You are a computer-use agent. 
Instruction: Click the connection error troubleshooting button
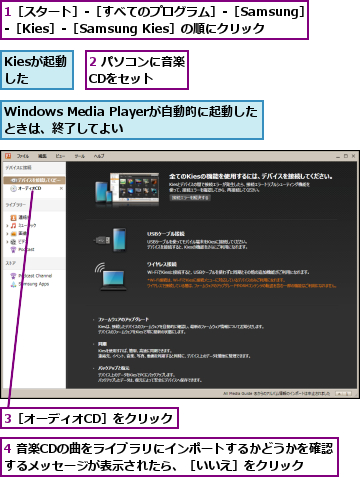coord(190,198)
